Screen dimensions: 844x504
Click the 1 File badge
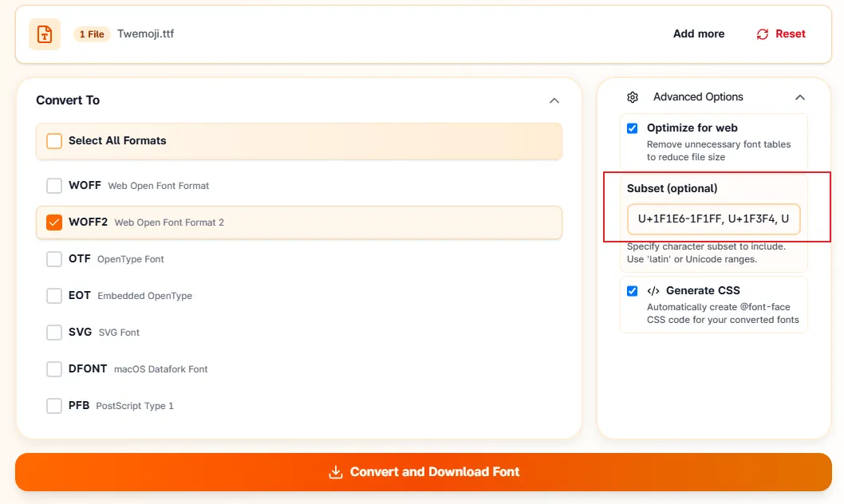pyautogui.click(x=92, y=33)
